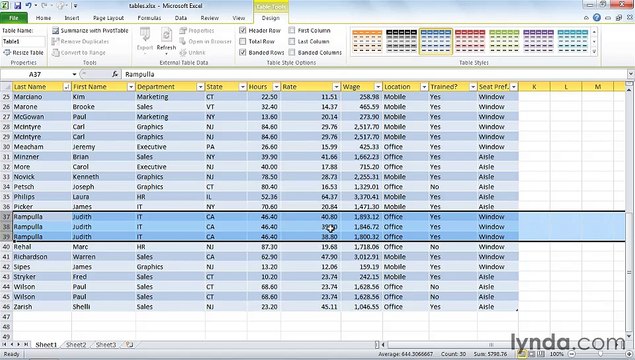Apply the green table style
The image size is (635, 360).
[x=504, y=41]
